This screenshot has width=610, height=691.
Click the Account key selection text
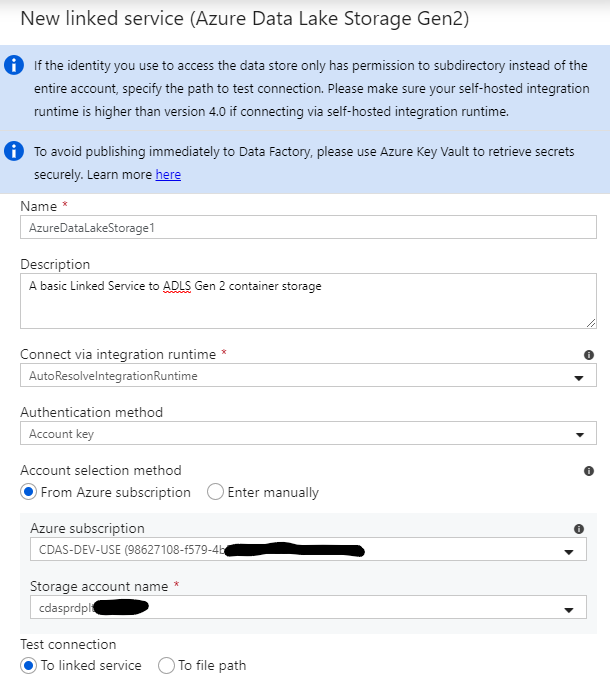pos(62,434)
